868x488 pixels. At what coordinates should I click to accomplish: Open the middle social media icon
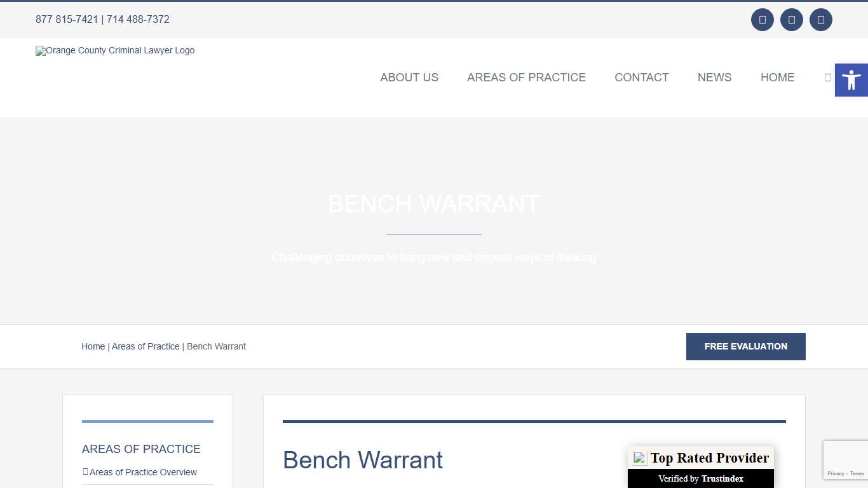[x=791, y=20]
